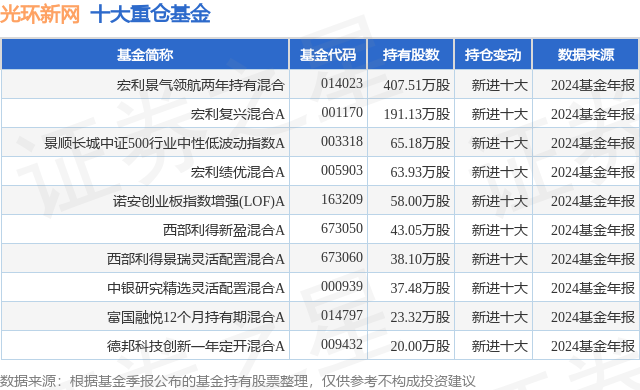This screenshot has width=640, height=390.
Task: Click fund code 163209
Action: [x=342, y=199]
